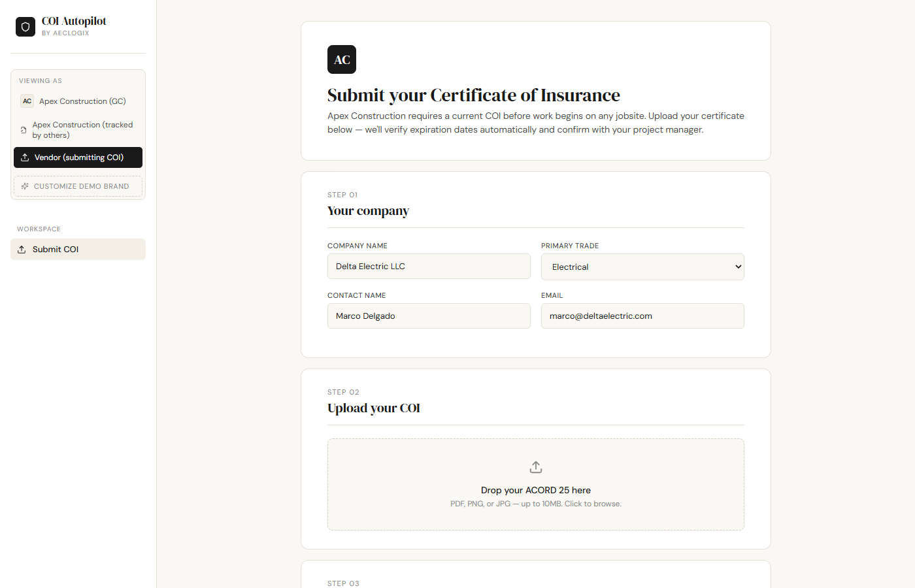
Task: Click the COI Autopilot shield logo
Action: [x=25, y=27]
